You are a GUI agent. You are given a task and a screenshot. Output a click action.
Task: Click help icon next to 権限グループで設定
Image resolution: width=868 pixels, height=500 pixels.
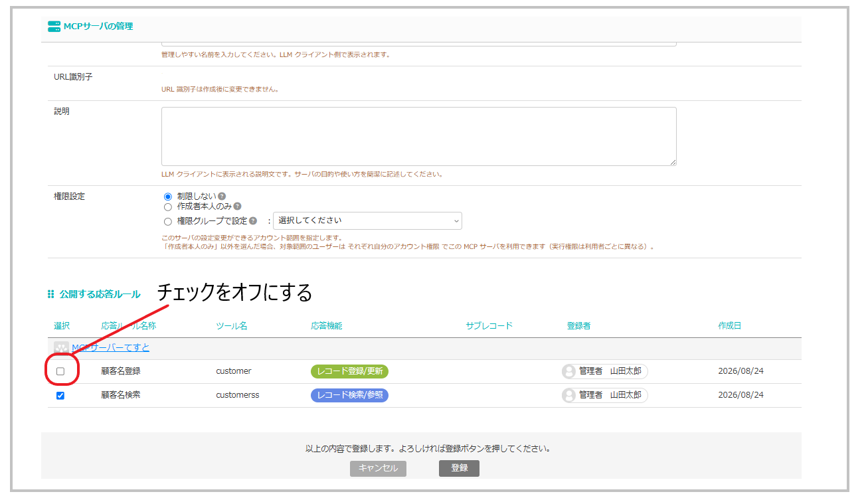pos(253,220)
